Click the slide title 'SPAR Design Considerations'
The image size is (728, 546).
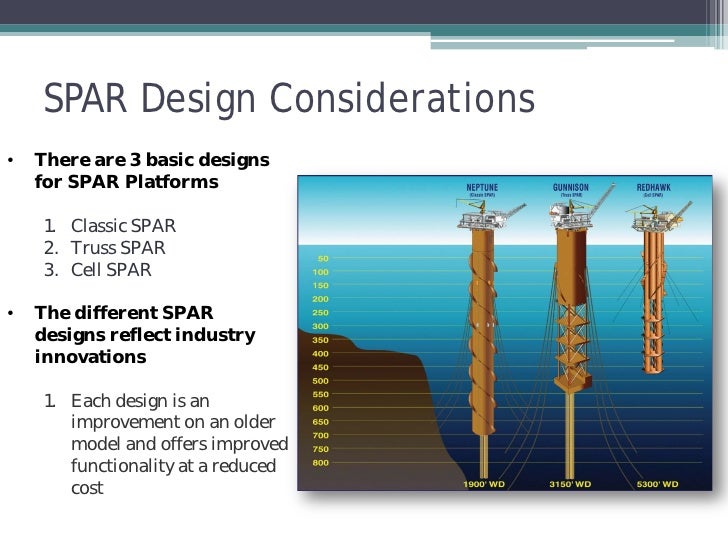[x=289, y=98]
